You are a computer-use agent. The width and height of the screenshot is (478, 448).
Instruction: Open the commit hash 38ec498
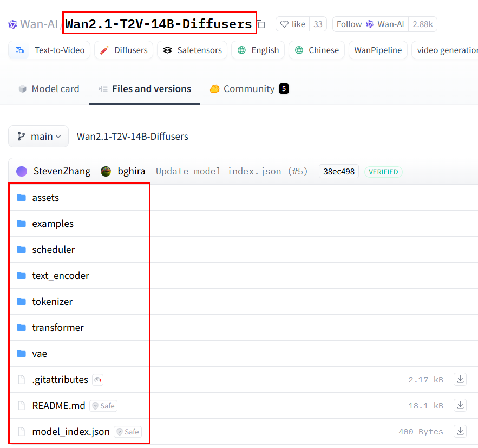tap(339, 171)
